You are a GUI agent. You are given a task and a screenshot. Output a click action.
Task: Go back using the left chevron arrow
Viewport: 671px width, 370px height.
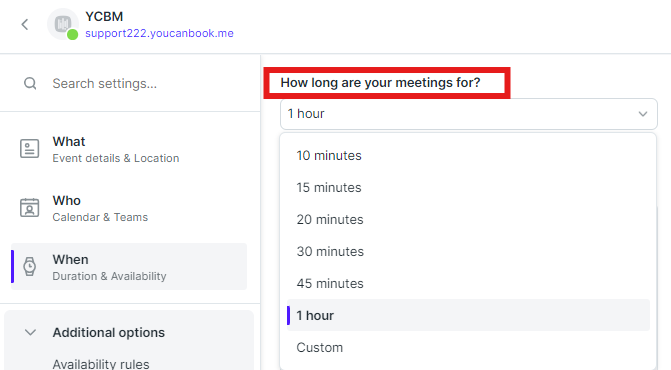(25, 24)
